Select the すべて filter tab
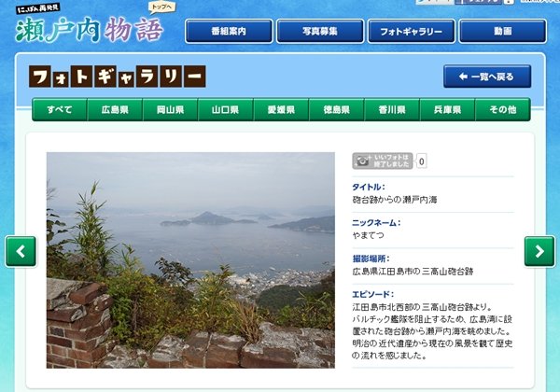560x392 pixels. [60, 109]
